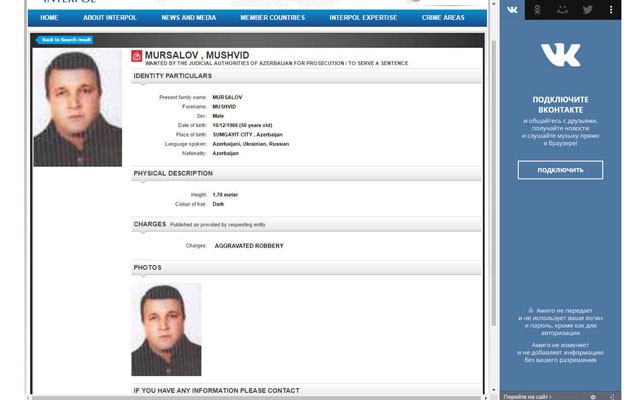Open the sidebar settings gear icon
The image size is (637, 400).
[x=593, y=397]
